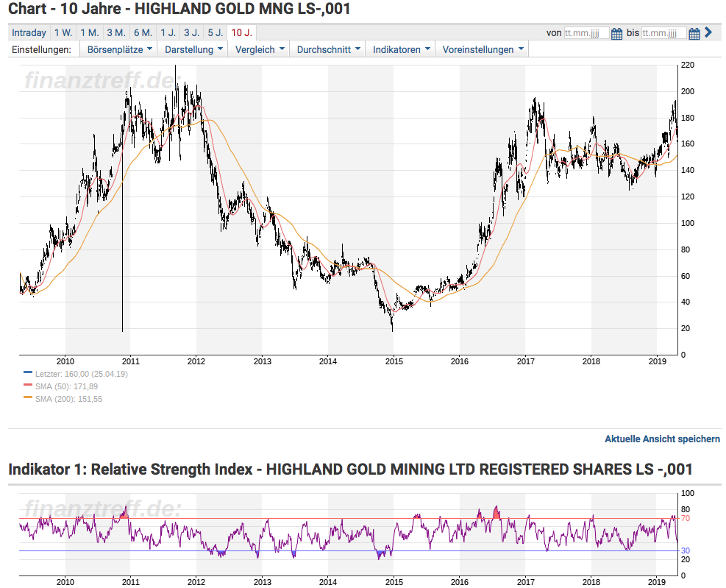726x588 pixels.
Task: Click the RSI 30 threshold label
Action: click(686, 550)
